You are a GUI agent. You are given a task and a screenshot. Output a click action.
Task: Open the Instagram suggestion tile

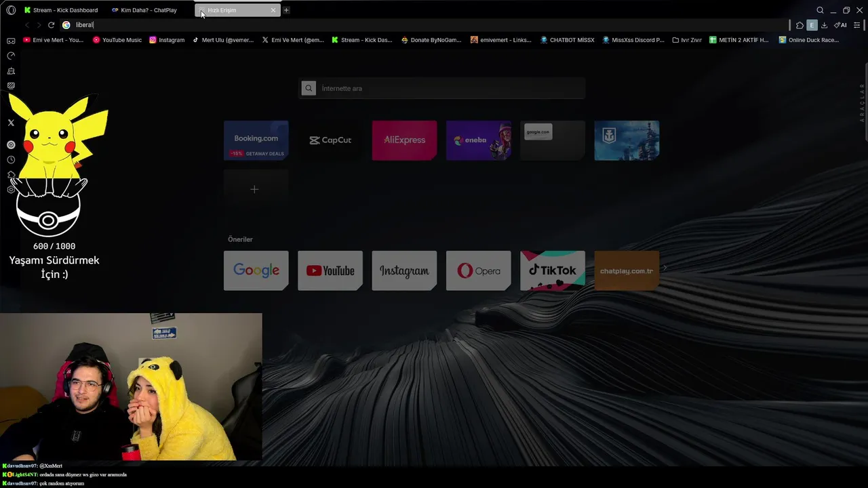[x=404, y=270]
